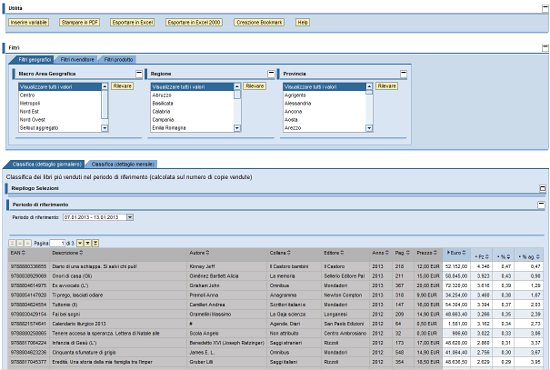
Task: Go to next page with pagination icon
Action: coord(88,243)
